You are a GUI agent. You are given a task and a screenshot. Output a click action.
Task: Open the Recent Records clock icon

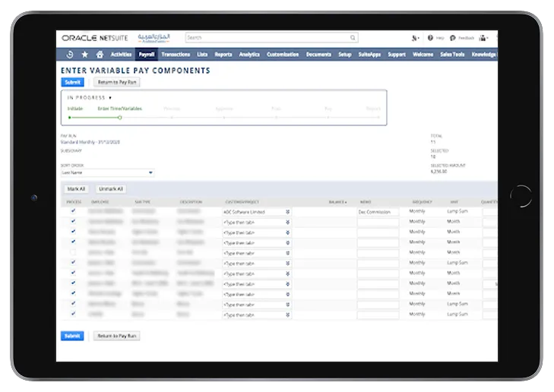point(70,55)
